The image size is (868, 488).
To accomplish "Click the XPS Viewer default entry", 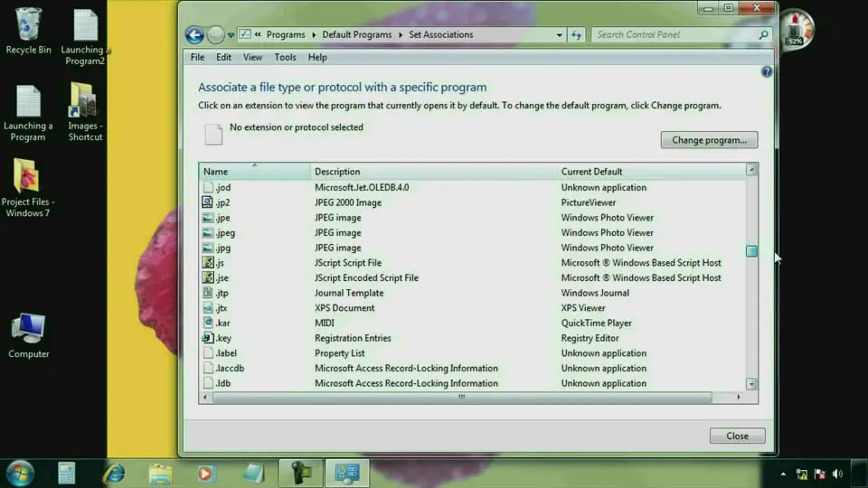I will [583, 307].
